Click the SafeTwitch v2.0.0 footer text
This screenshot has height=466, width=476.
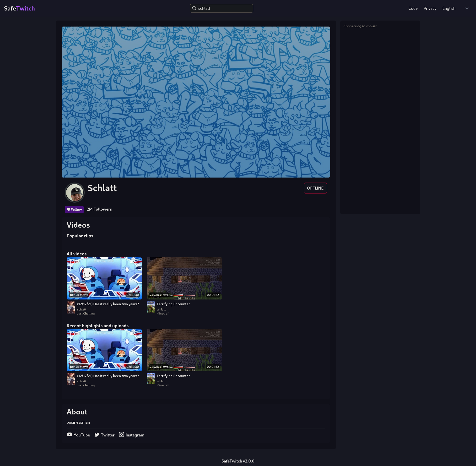pos(238,461)
